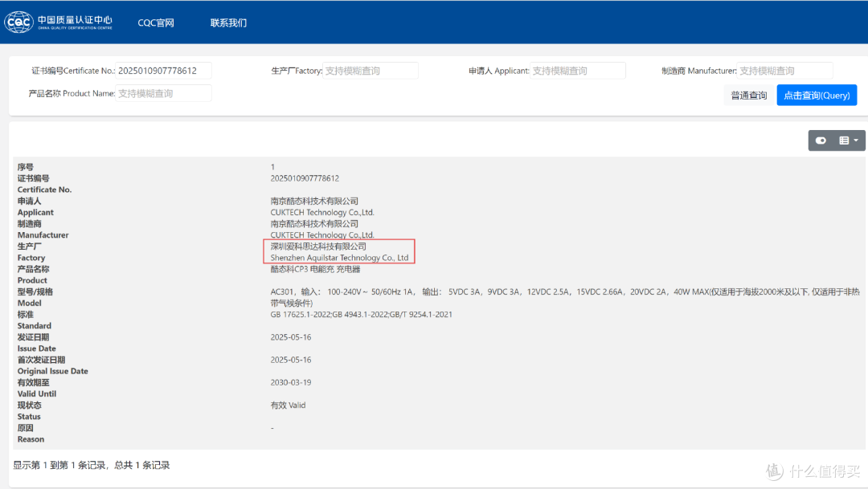Toggle the card view switch icon

(821, 141)
